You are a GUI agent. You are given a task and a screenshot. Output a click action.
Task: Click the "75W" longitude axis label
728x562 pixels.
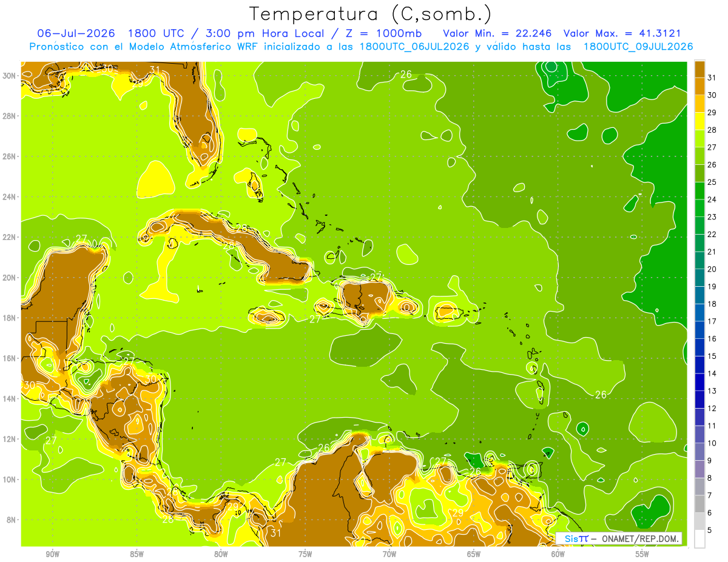pos(305,554)
